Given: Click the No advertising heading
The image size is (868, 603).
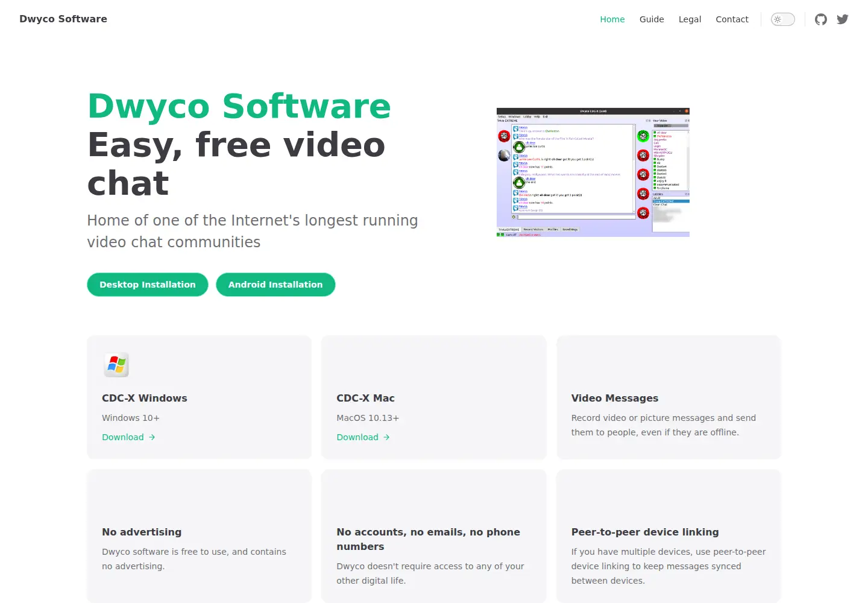Looking at the screenshot, I should point(142,532).
